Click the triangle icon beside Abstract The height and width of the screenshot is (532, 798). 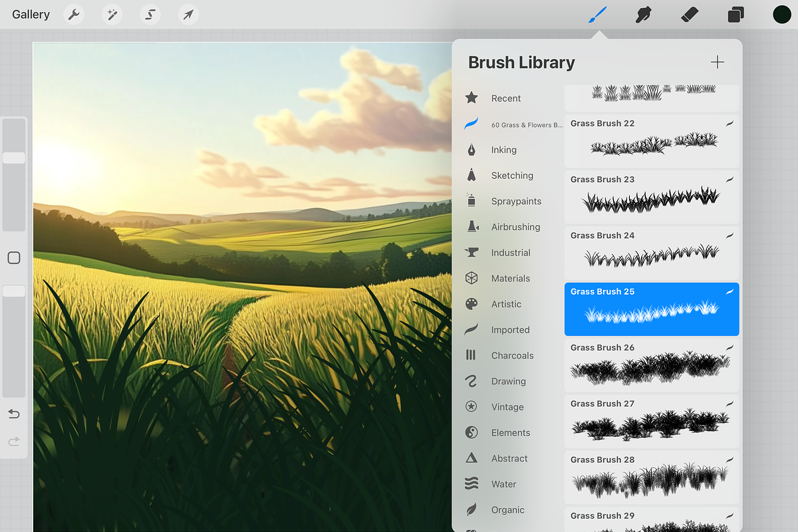471,458
